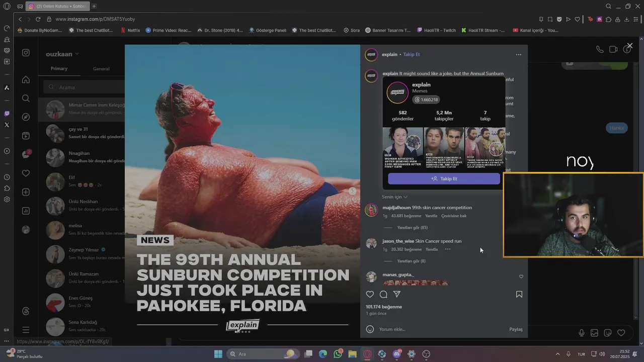Image resolution: width=644 pixels, height=362 pixels.
Task: Start video call in chat header
Action: click(613, 49)
